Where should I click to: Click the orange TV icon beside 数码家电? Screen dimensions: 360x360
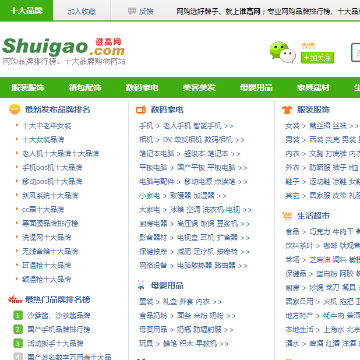pyautogui.click(x=141, y=110)
